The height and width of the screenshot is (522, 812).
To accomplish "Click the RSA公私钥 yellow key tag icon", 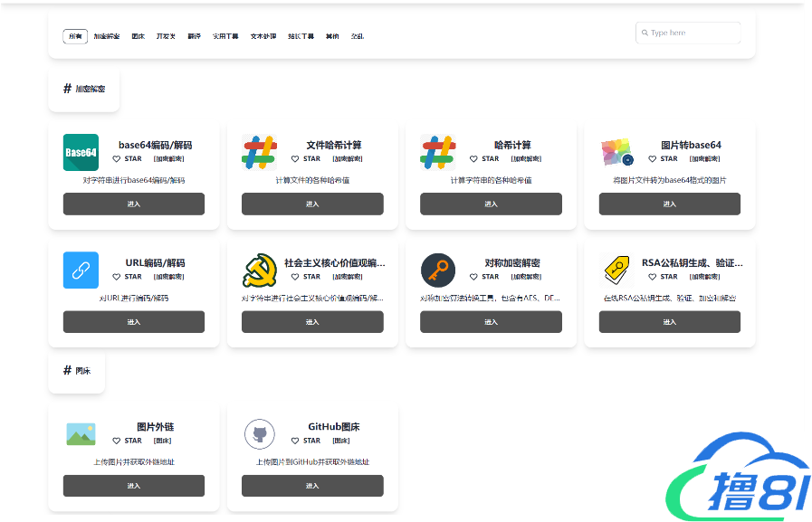I will pos(616,270).
